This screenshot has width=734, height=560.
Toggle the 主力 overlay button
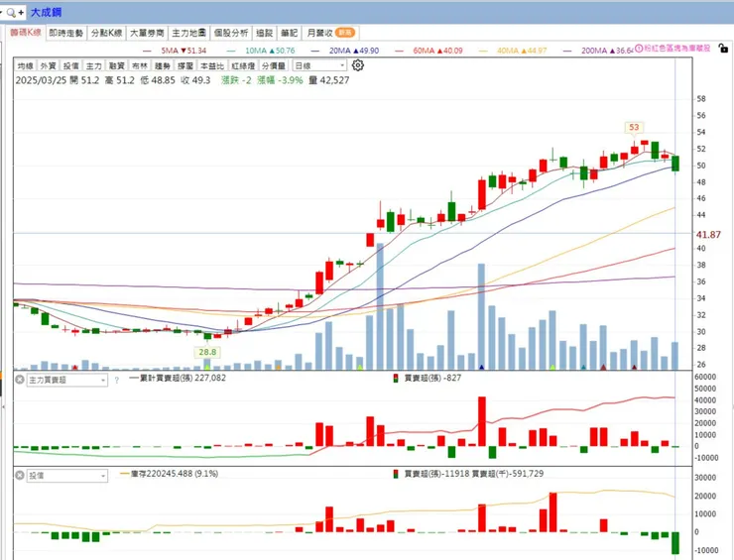94,66
